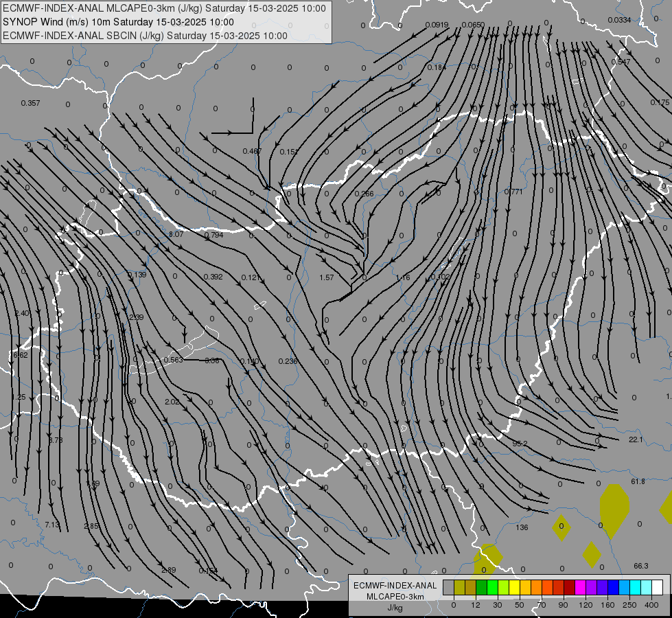Click the map value 0.547
Screen dimensions: 672x618
click(x=621, y=62)
